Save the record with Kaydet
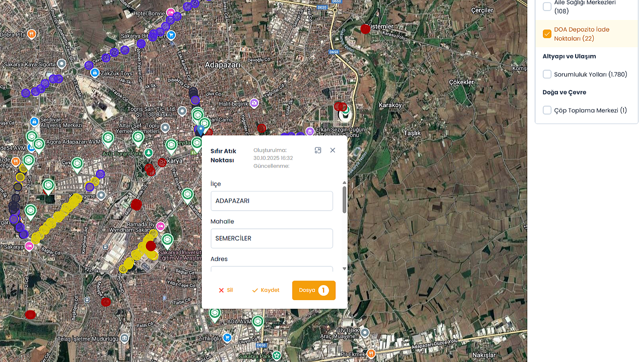This screenshot has width=644, height=362. [266, 290]
